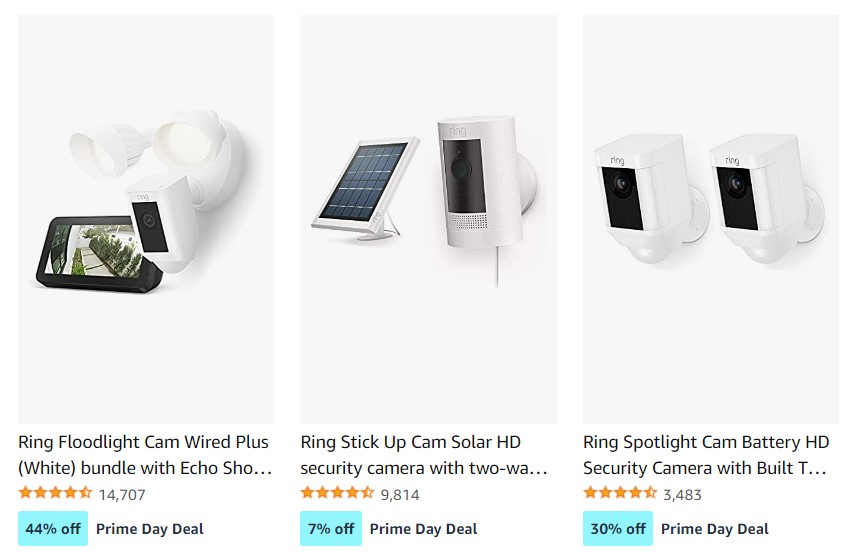
Task: Click the 30% off badge
Action: point(618,529)
